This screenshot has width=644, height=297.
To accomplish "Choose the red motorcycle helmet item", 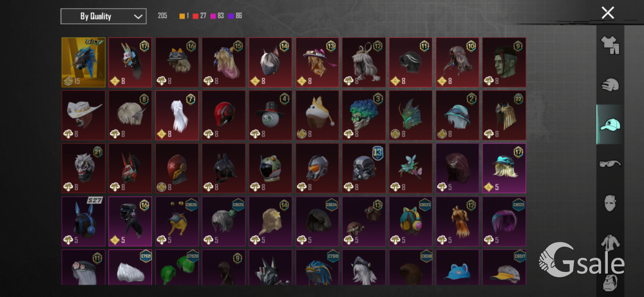I will point(224,115).
